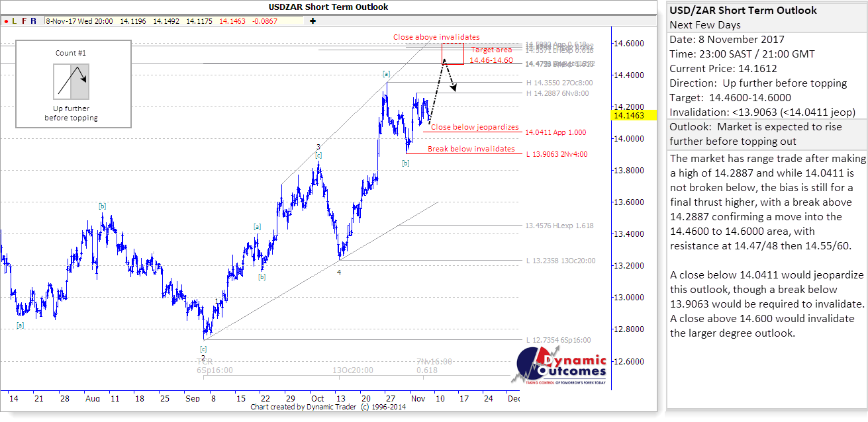This screenshot has width=868, height=422.
Task: Click the L 13.9063 2Nv4:00 level label
Action: click(x=556, y=154)
